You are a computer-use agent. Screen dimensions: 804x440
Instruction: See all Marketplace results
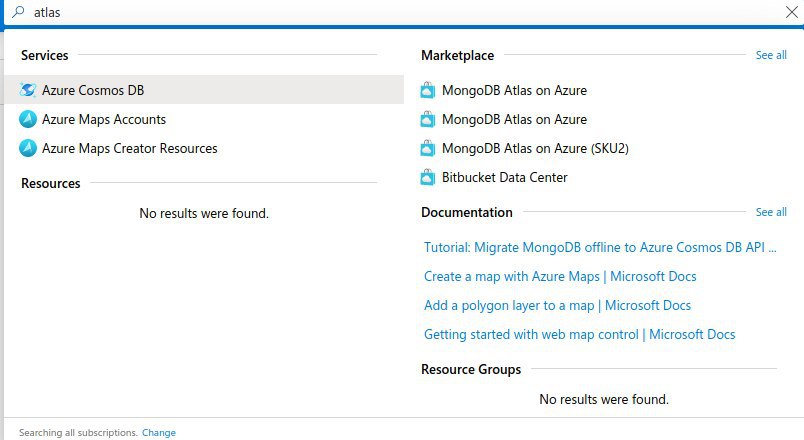[x=771, y=55]
